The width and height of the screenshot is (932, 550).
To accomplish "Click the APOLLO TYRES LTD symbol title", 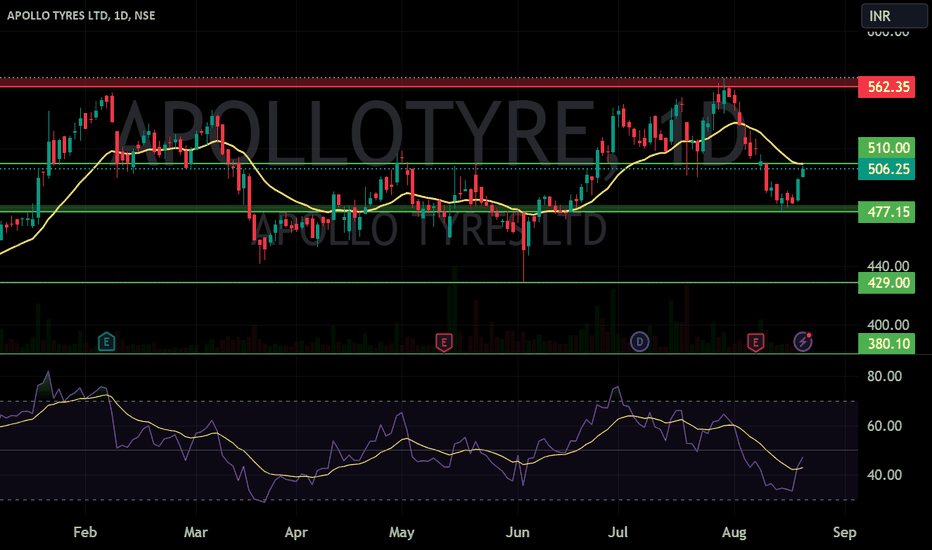I will click(81, 15).
